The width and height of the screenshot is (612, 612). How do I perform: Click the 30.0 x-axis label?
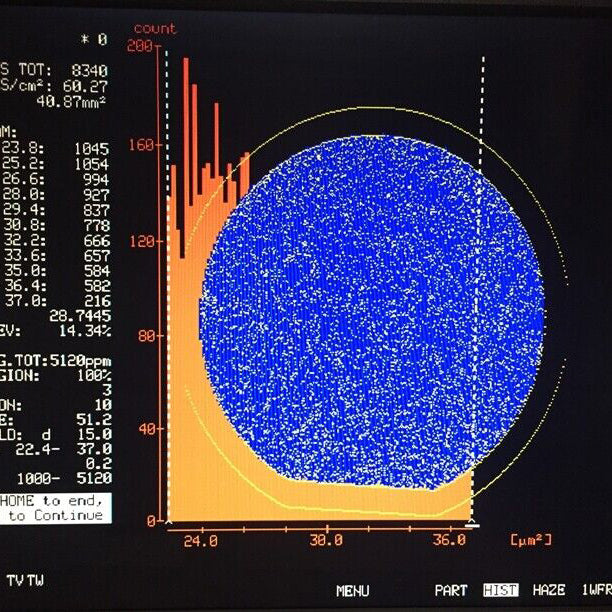326,541
